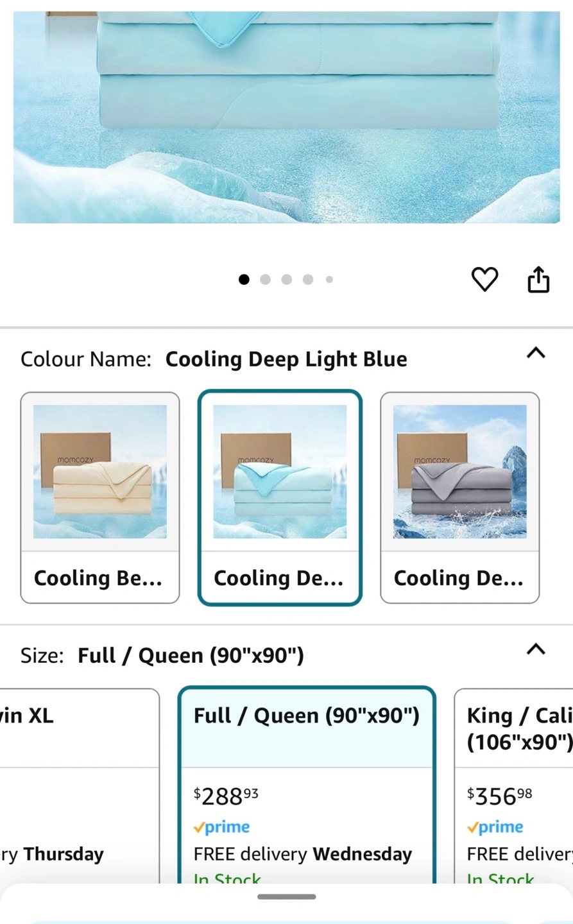Go to the last small carousel dot
The image size is (573, 924).
click(329, 279)
